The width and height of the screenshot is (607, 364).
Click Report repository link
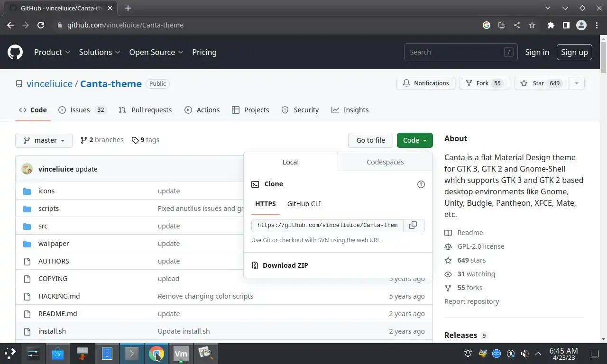471,301
